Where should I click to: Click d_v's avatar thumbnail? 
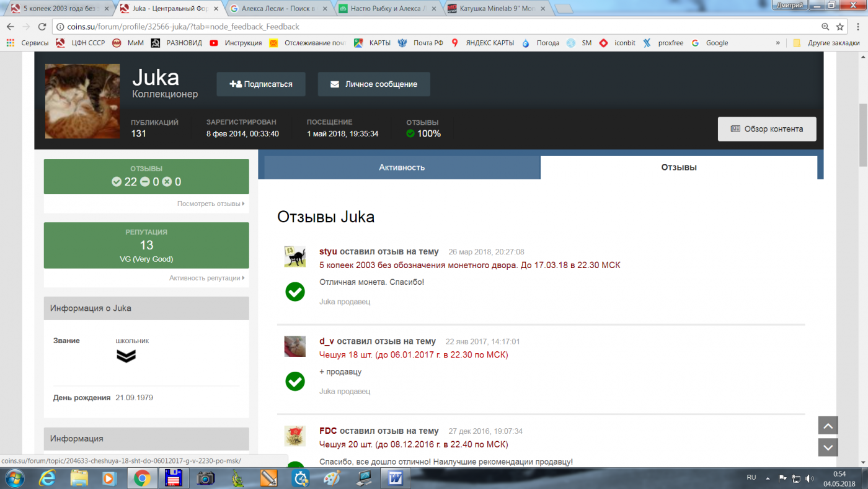pyautogui.click(x=295, y=346)
